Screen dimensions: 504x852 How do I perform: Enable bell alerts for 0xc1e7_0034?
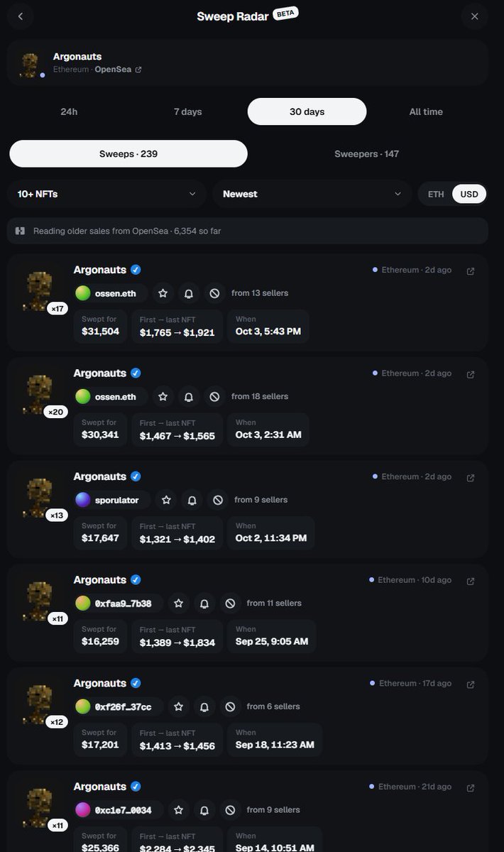click(x=204, y=810)
